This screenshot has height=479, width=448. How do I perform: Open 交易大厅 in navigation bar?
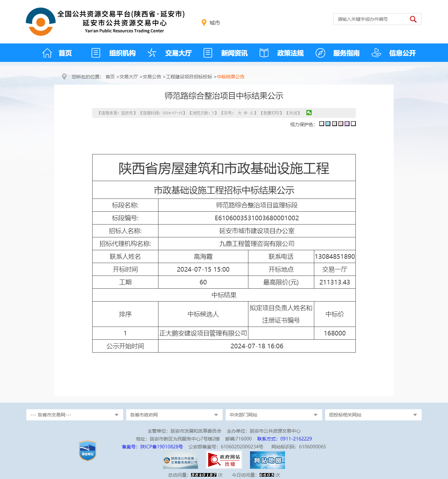coord(178,53)
